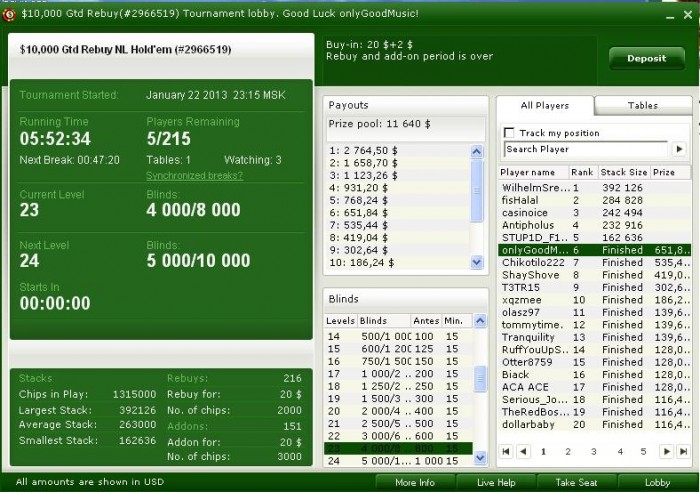The image size is (700, 492).
Task: Return to the Lobby
Action: (x=657, y=482)
